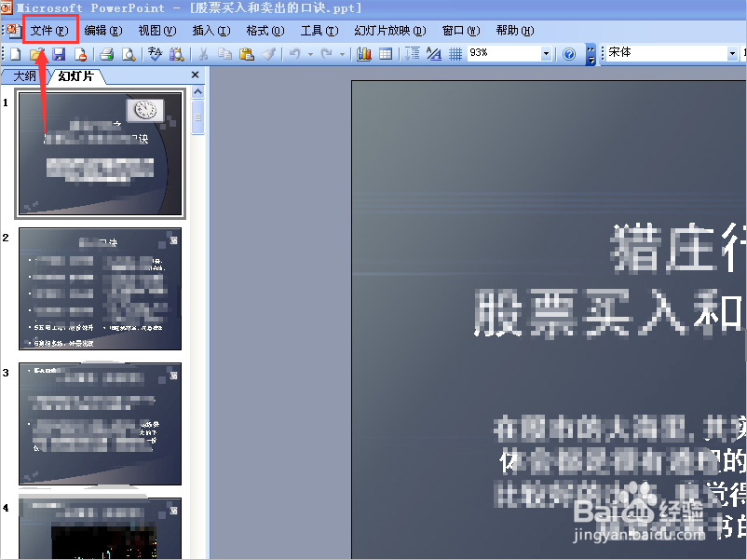Expand the Undo history dropdown arrow
747x560 pixels.
pos(309,54)
